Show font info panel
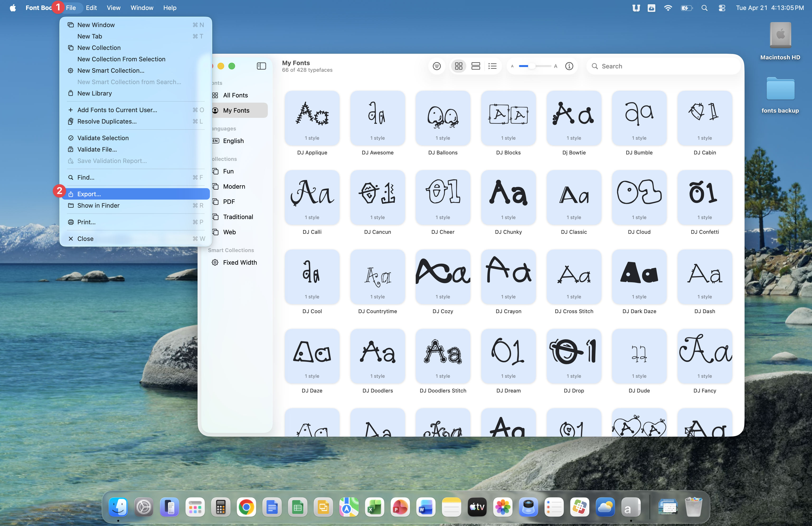This screenshot has height=526, width=812. click(x=569, y=66)
